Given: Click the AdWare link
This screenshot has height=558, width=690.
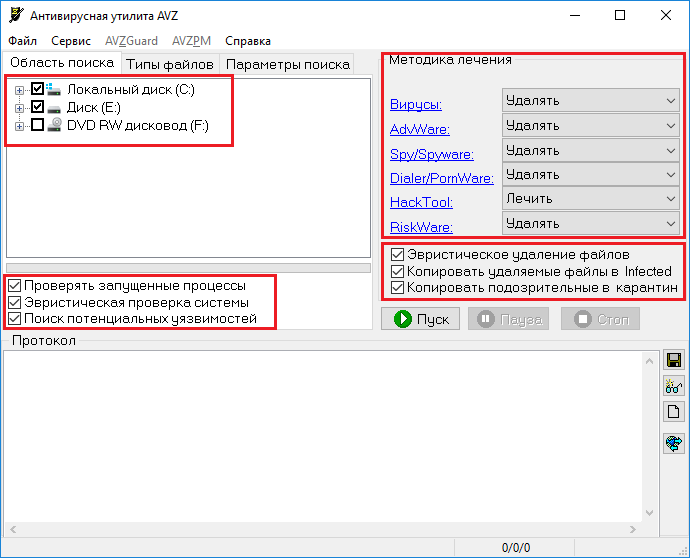Looking at the screenshot, I should pos(420,129).
